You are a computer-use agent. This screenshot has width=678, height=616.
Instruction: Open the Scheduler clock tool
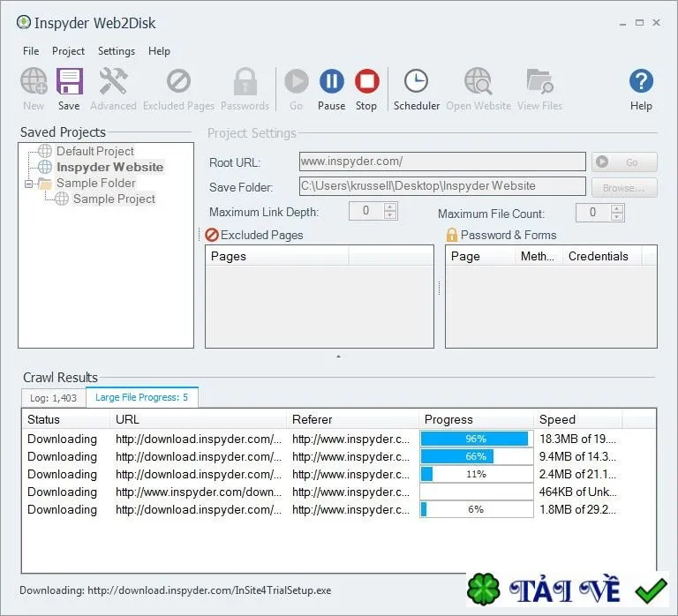point(416,81)
